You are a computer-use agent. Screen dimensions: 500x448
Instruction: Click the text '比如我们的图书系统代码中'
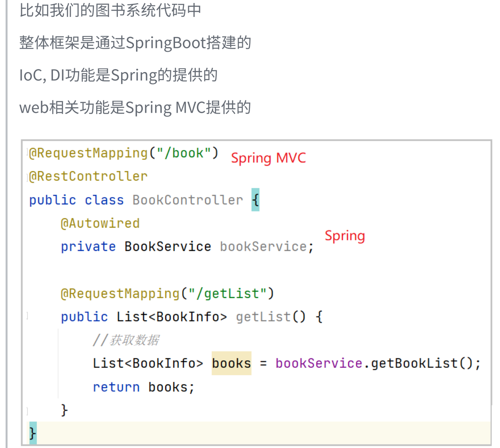[x=110, y=10]
